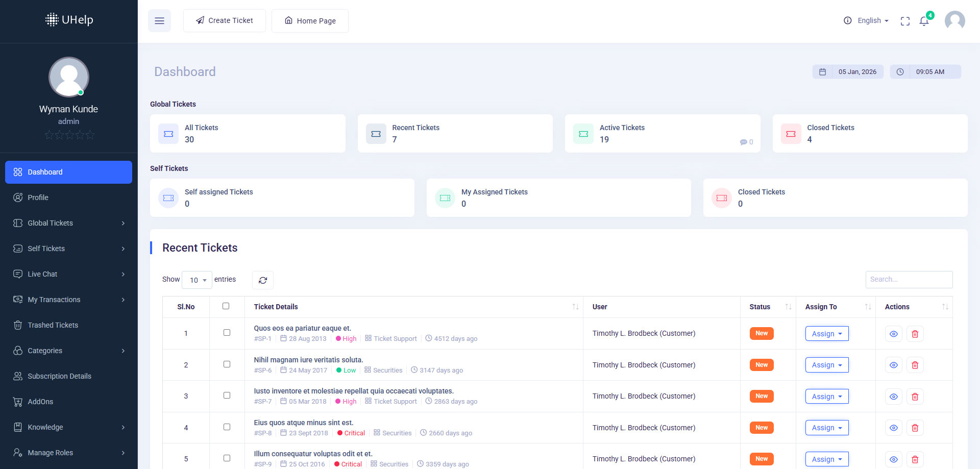Open the English language dropdown

pyautogui.click(x=873, y=21)
